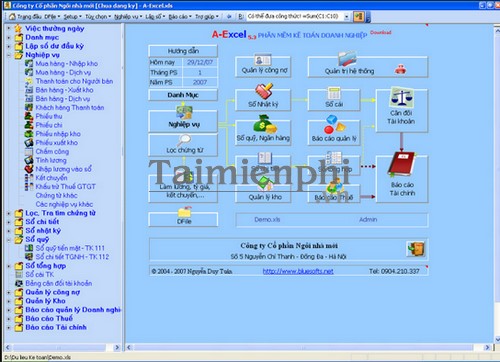The height and width of the screenshot is (362, 500).
Task: Open Quản lý công nợ dashboard button
Action: 263,67
